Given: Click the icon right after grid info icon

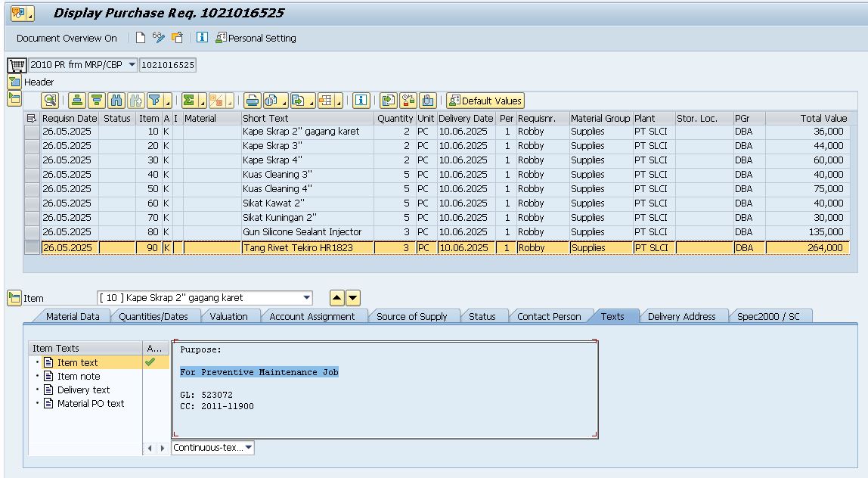Looking at the screenshot, I should pos(389,101).
